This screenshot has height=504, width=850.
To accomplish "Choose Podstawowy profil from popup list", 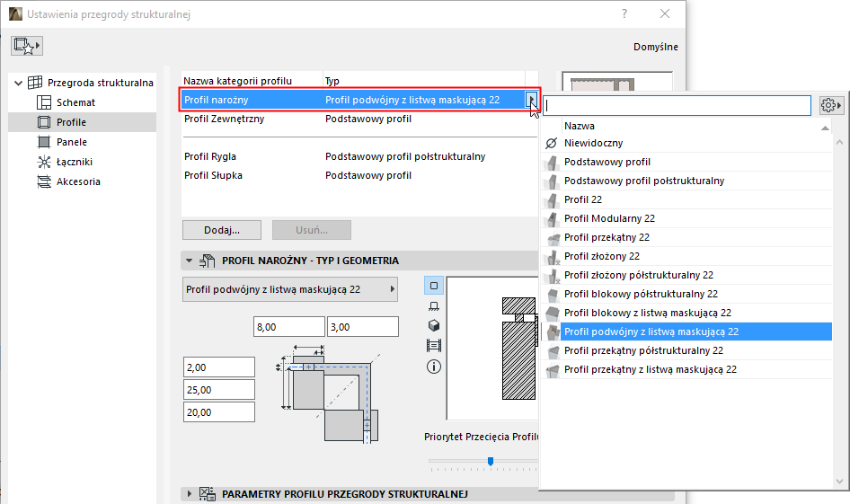I will (x=686, y=162).
